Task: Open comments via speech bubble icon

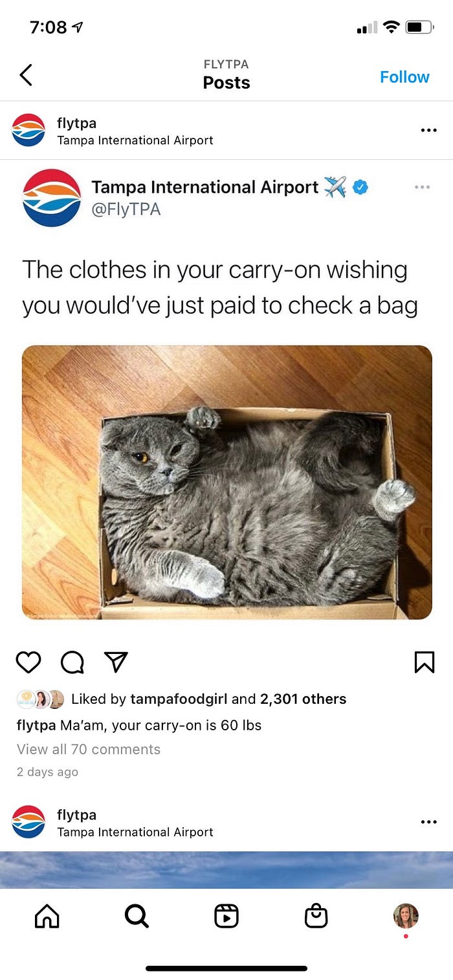Action: tap(72, 662)
